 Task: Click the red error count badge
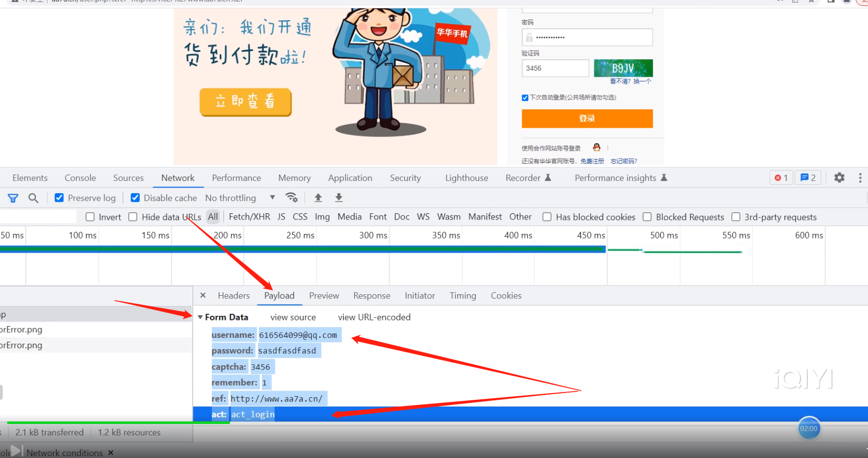[x=781, y=178]
